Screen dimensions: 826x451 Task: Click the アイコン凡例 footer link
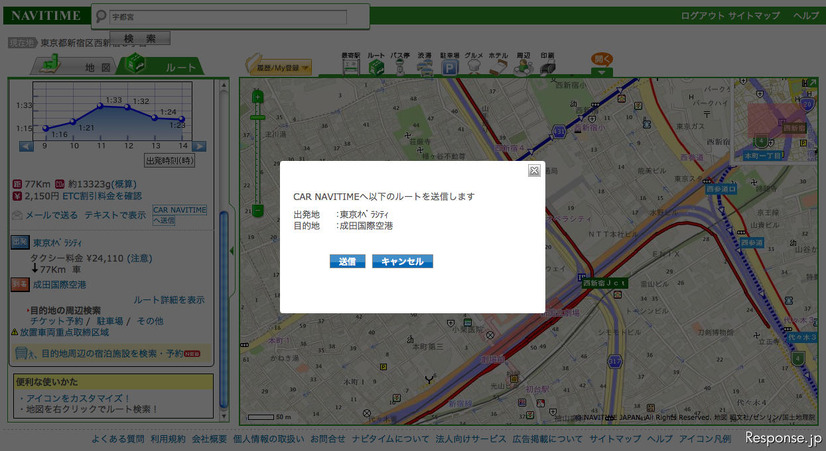coord(705,439)
